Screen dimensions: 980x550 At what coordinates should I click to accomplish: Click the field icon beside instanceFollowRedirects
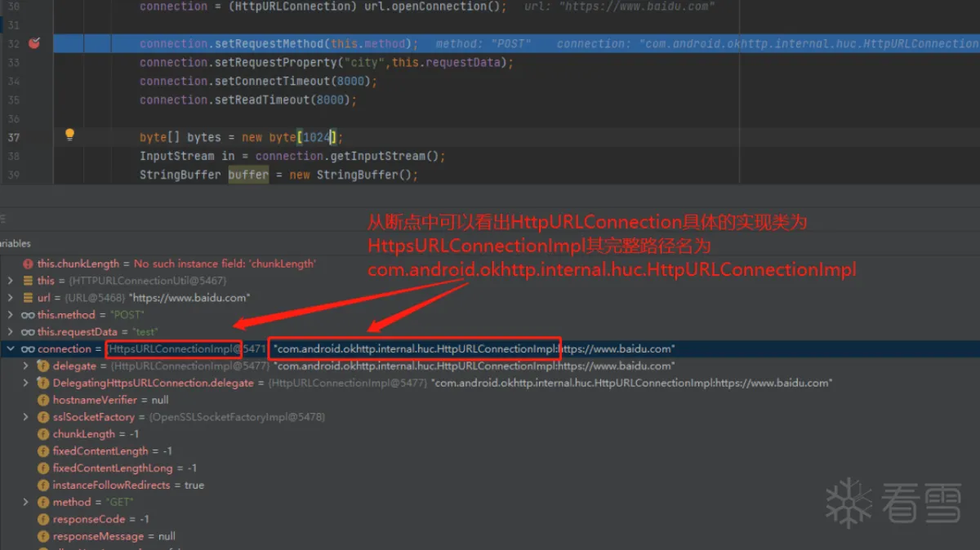[x=43, y=485]
